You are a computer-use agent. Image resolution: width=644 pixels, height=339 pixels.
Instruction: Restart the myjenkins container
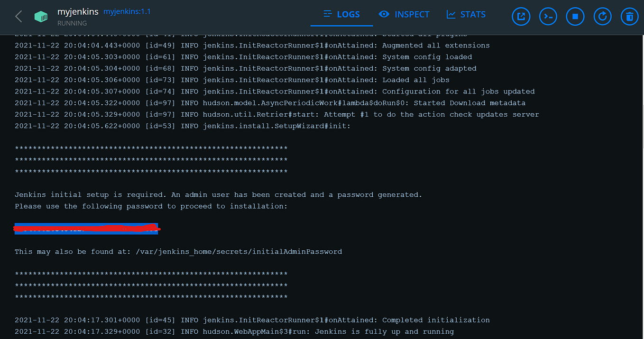pos(602,16)
